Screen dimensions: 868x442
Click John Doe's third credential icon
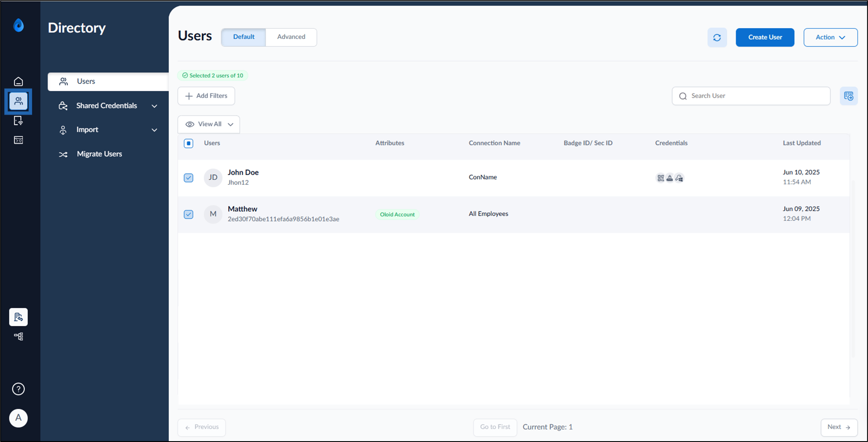pyautogui.click(x=679, y=178)
